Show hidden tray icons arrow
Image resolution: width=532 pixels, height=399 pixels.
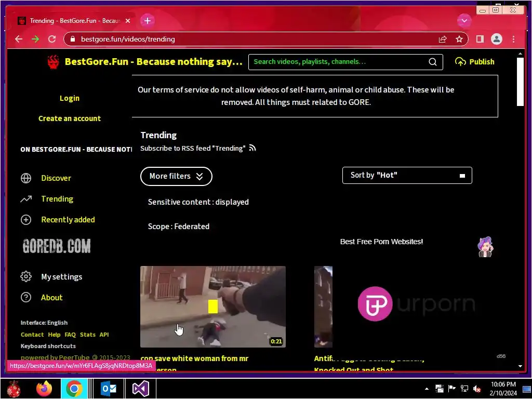click(x=427, y=389)
